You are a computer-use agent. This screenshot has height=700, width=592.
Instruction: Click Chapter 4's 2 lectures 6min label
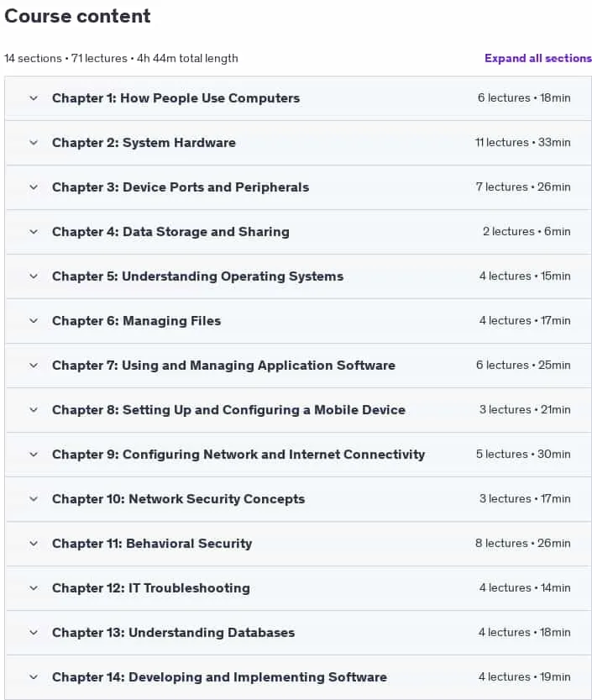[x=527, y=232]
